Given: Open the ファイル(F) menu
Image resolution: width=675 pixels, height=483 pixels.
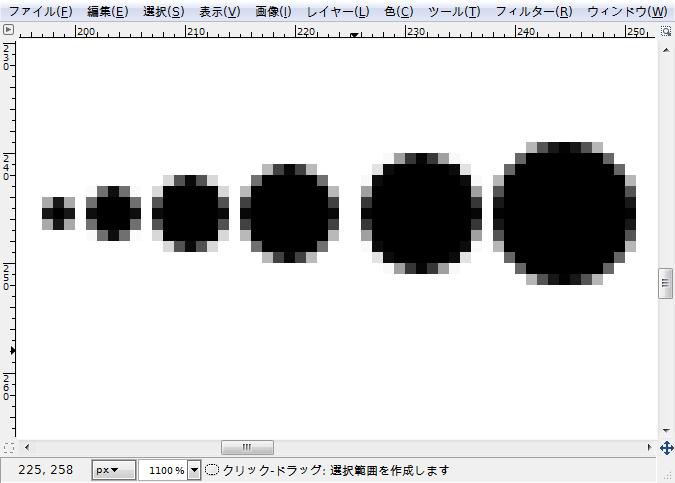Looking at the screenshot, I should pos(40,12).
